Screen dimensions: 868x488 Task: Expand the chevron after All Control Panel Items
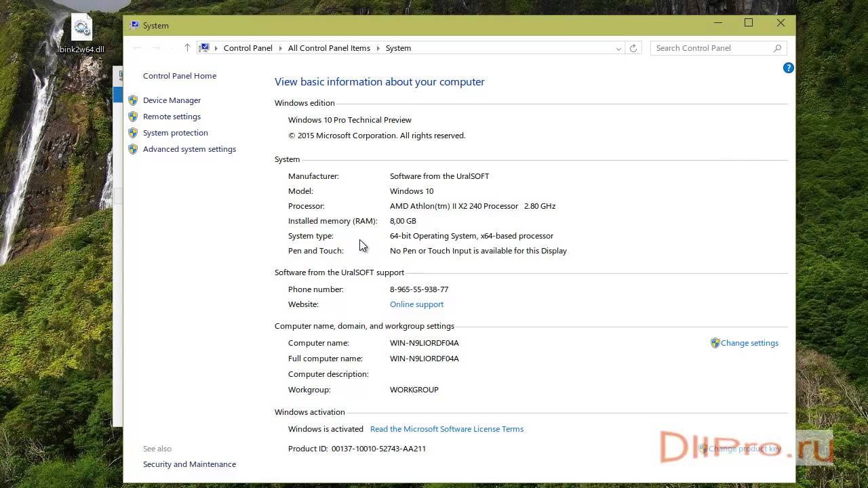pos(378,48)
